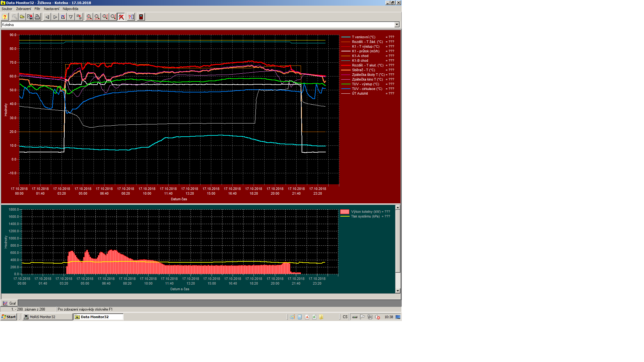
Task: Go to previous period with left arrow
Action: (47, 17)
